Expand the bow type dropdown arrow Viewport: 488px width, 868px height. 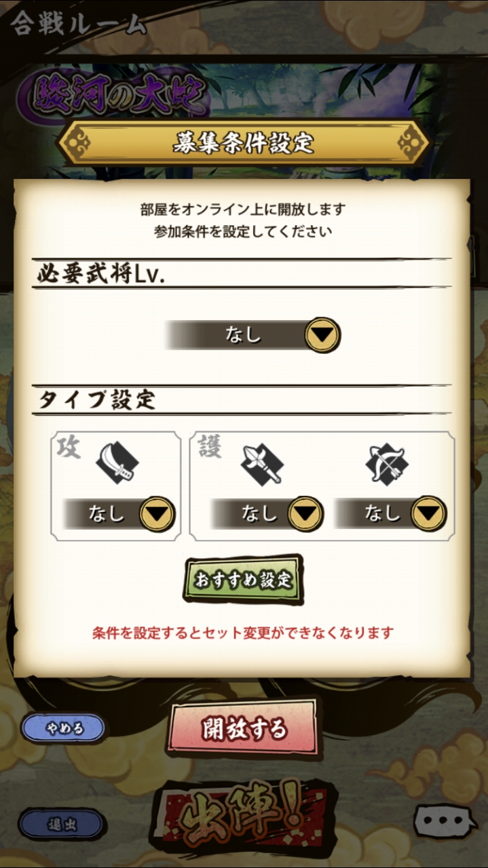(429, 513)
